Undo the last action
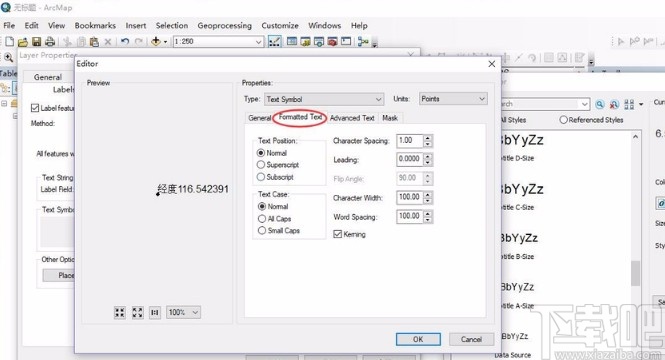The width and height of the screenshot is (665, 360). (125, 42)
